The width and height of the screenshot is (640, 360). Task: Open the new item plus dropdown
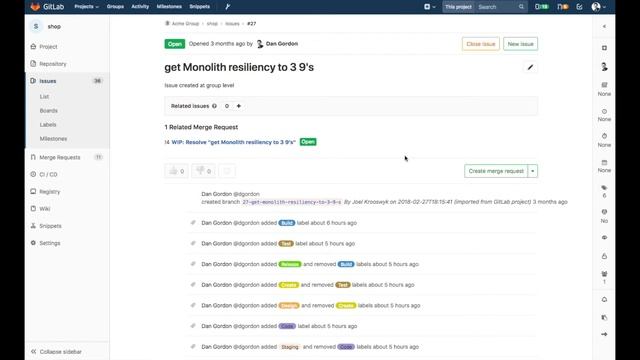pos(429,7)
